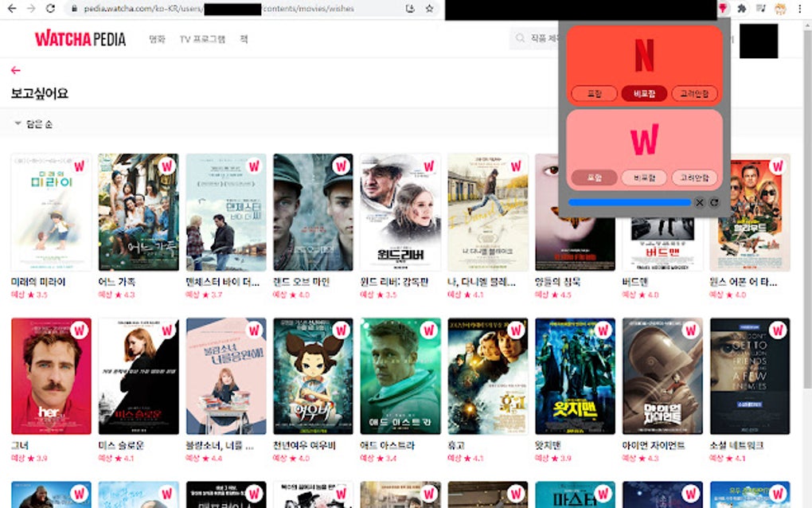The width and height of the screenshot is (812, 508).
Task: Click the refresh arrow in the extension popup
Action: tap(713, 202)
